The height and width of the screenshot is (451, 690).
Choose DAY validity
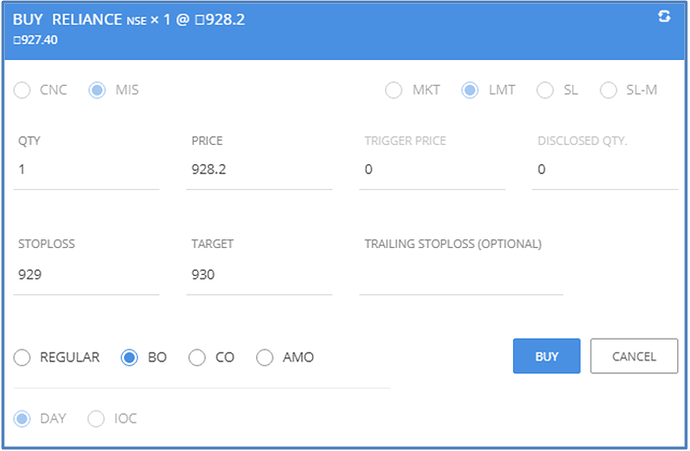pyautogui.click(x=23, y=418)
